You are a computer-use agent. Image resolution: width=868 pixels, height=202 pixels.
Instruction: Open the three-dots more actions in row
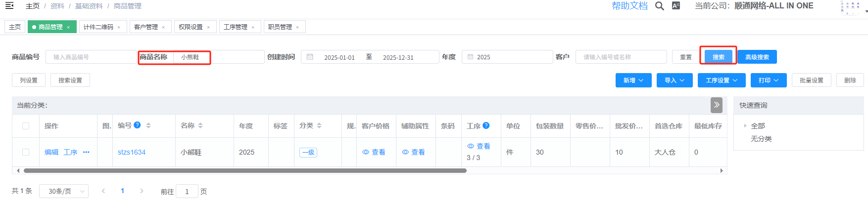pyautogui.click(x=86, y=152)
